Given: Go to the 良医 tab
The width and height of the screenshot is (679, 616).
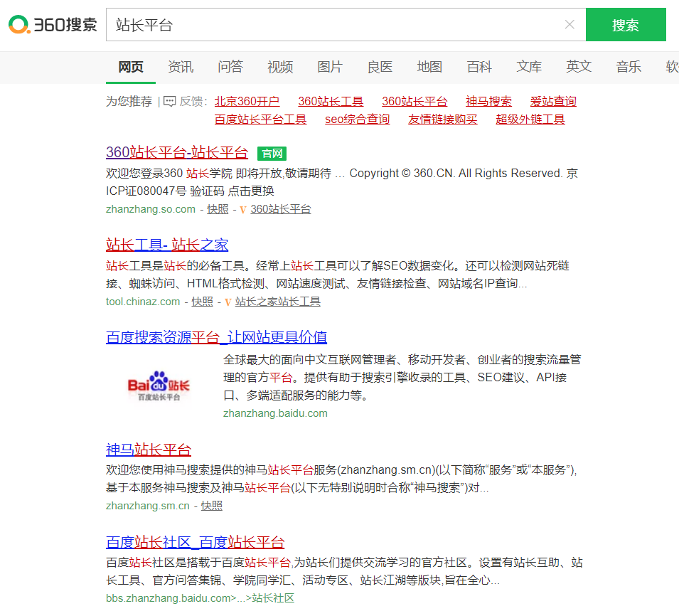Looking at the screenshot, I should (380, 67).
